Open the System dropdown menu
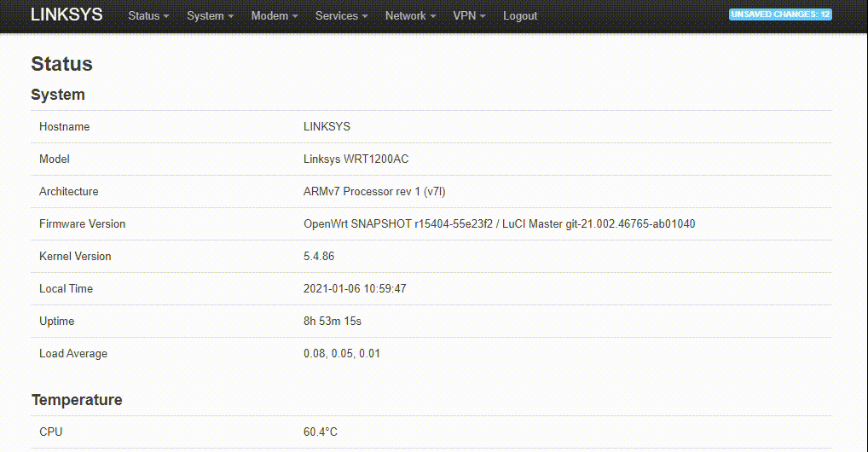This screenshot has height=452, width=868. (x=210, y=16)
